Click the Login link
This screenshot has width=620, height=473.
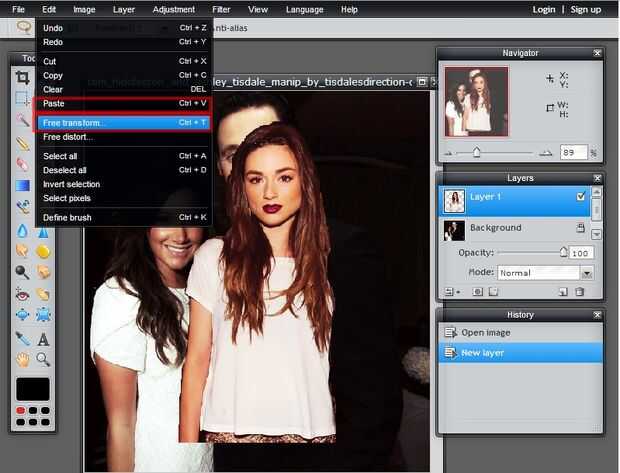pyautogui.click(x=544, y=9)
